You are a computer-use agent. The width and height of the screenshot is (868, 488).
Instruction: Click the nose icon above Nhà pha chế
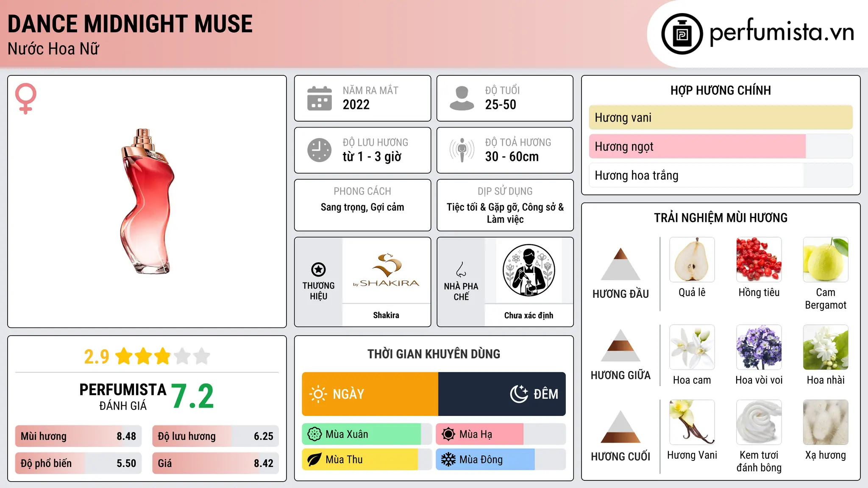pos(461,269)
